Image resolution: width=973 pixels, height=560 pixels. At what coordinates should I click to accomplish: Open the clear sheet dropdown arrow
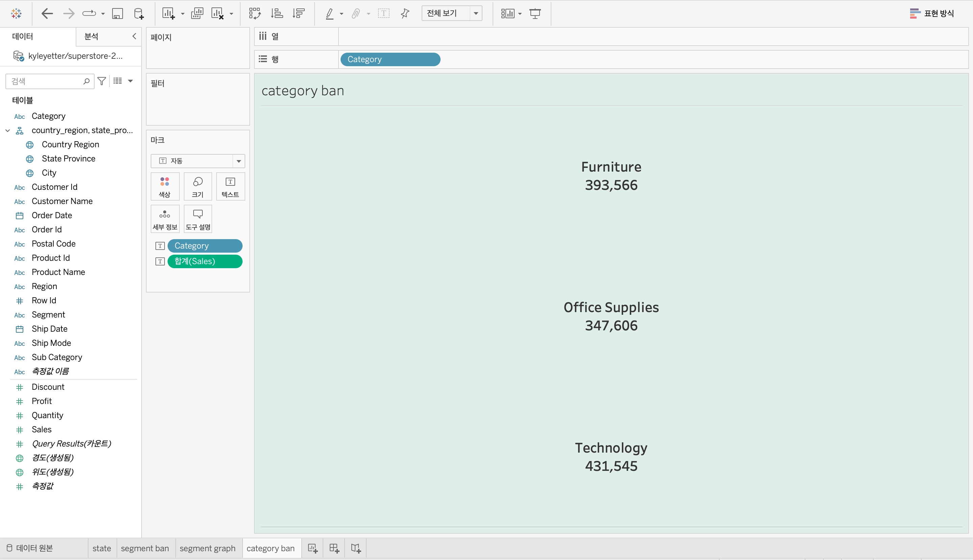231,14
